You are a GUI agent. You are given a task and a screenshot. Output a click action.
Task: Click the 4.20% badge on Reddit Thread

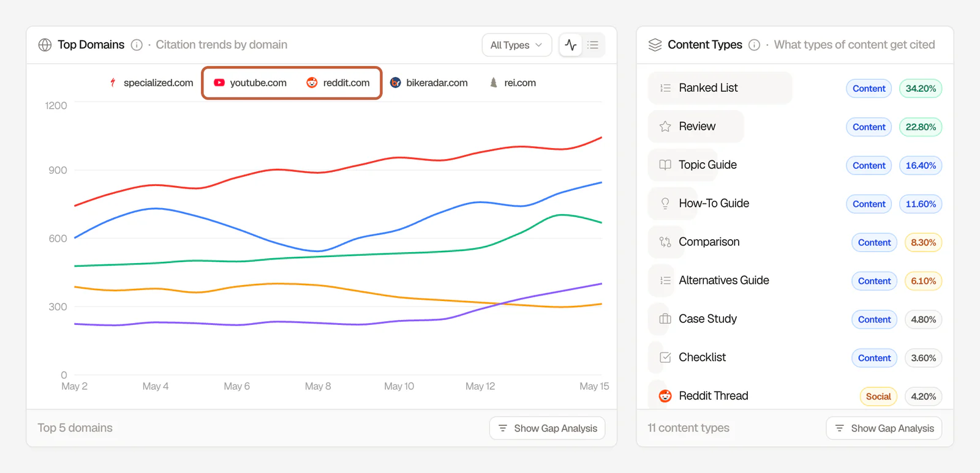[923, 397]
